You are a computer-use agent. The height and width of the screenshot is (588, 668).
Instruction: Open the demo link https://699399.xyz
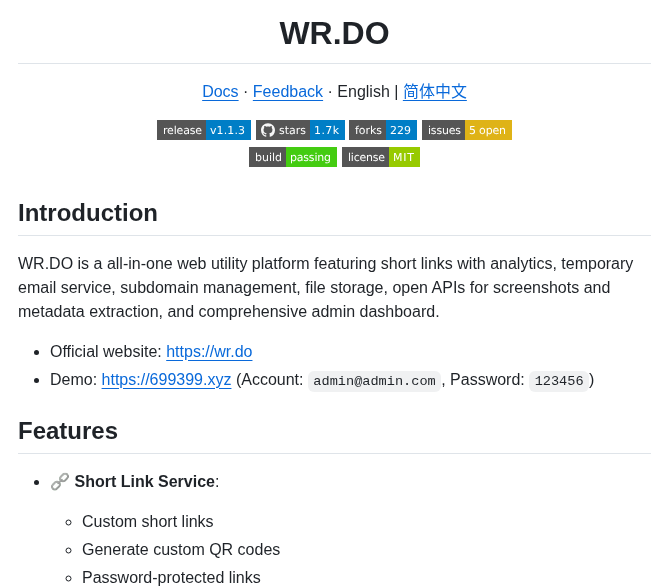click(x=166, y=380)
